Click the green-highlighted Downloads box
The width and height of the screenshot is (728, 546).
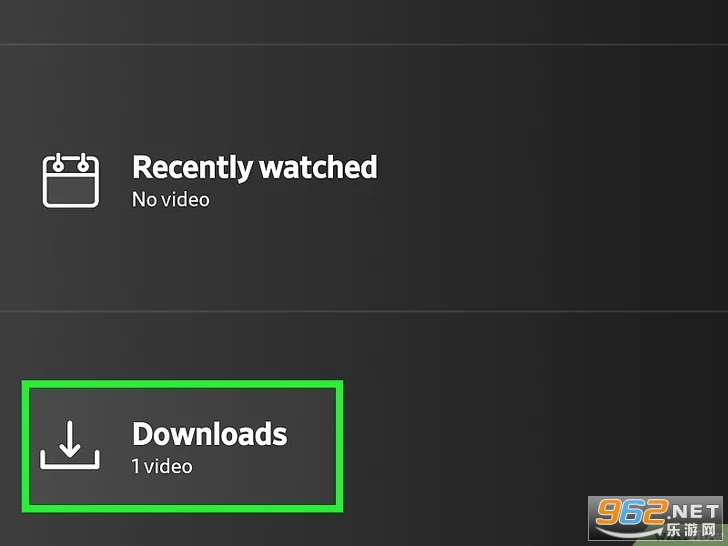[182, 446]
